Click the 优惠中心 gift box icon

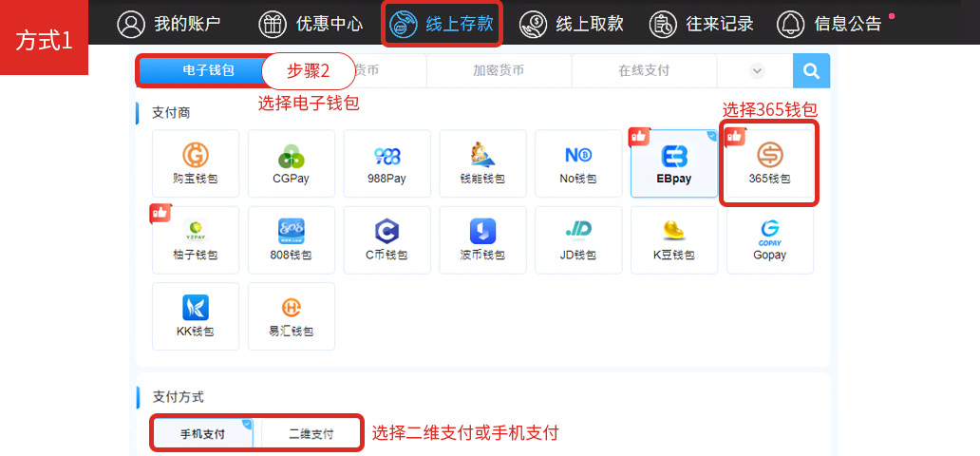(x=273, y=24)
